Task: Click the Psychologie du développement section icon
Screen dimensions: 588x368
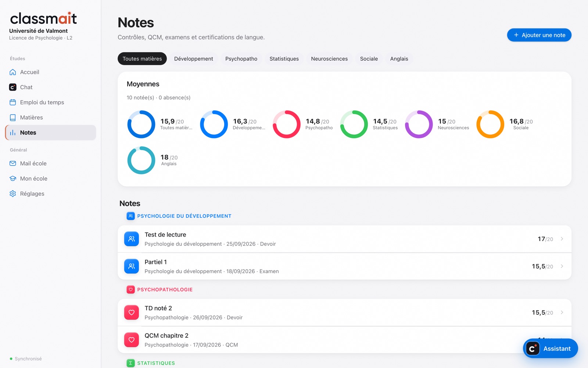Action: coord(130,216)
